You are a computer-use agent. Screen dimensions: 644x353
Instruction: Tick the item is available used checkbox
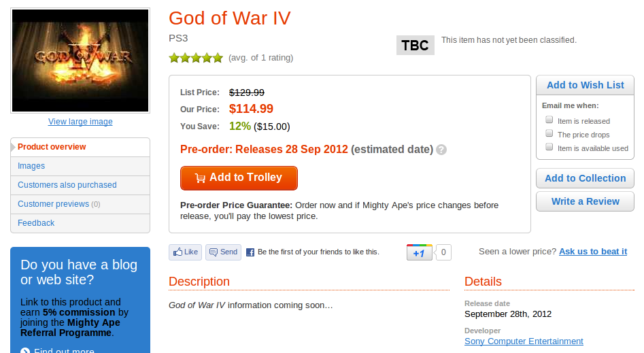549,148
